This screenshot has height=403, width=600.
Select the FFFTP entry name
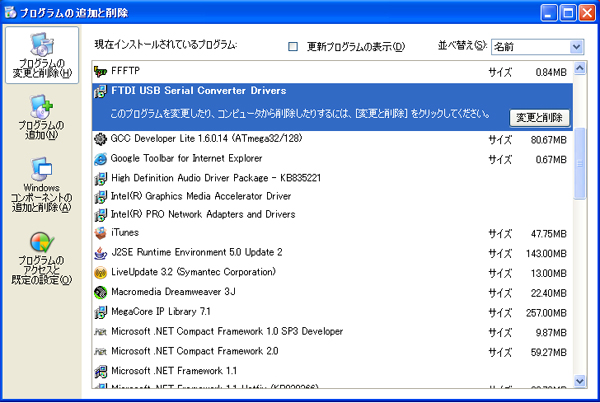click(x=125, y=71)
